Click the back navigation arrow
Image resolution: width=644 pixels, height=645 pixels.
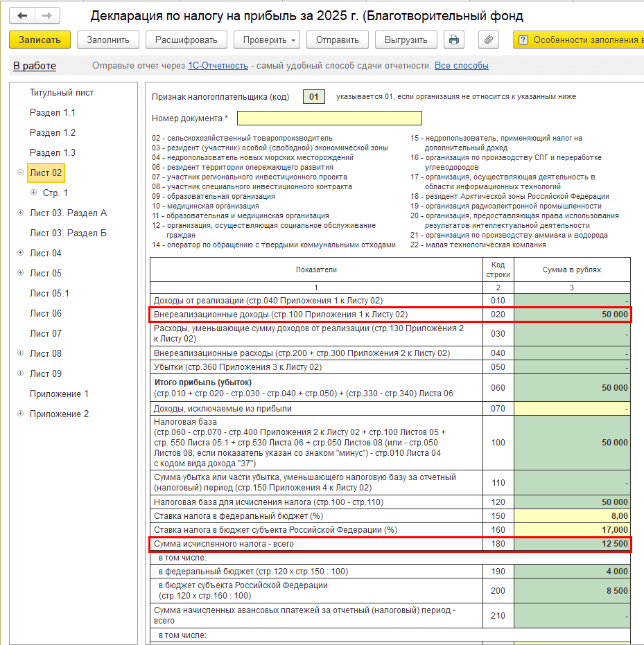[23, 15]
